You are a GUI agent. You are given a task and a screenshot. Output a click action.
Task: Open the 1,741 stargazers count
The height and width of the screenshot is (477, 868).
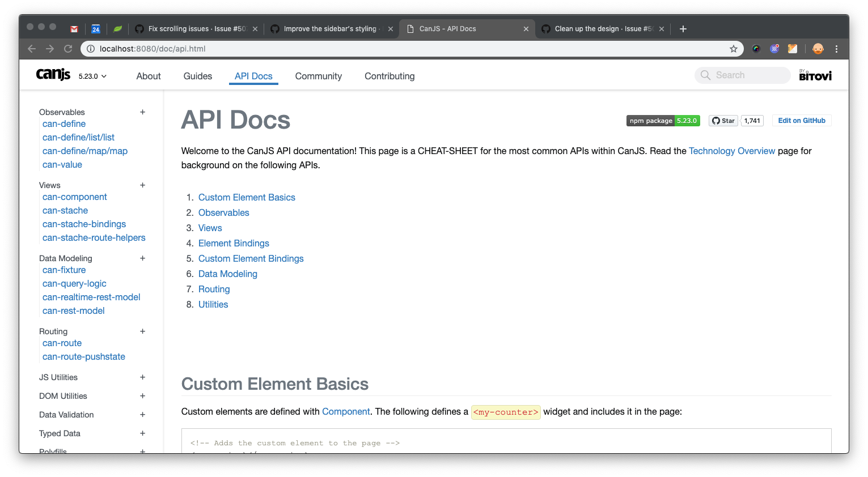click(x=752, y=121)
